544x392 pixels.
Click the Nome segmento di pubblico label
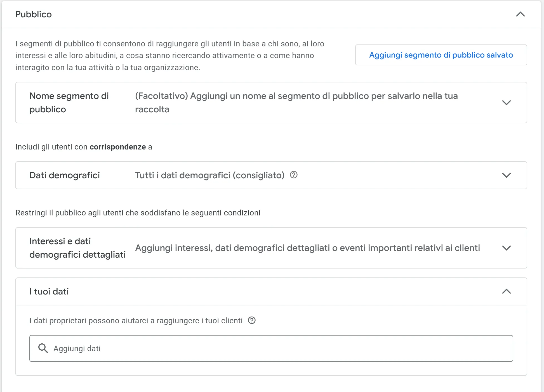pyautogui.click(x=69, y=102)
